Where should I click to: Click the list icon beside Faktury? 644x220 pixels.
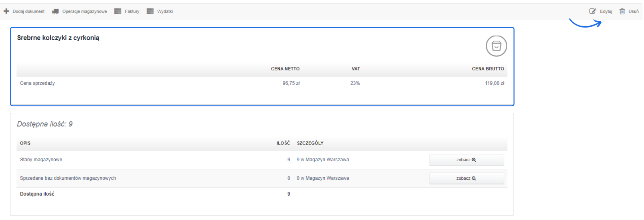coord(117,11)
